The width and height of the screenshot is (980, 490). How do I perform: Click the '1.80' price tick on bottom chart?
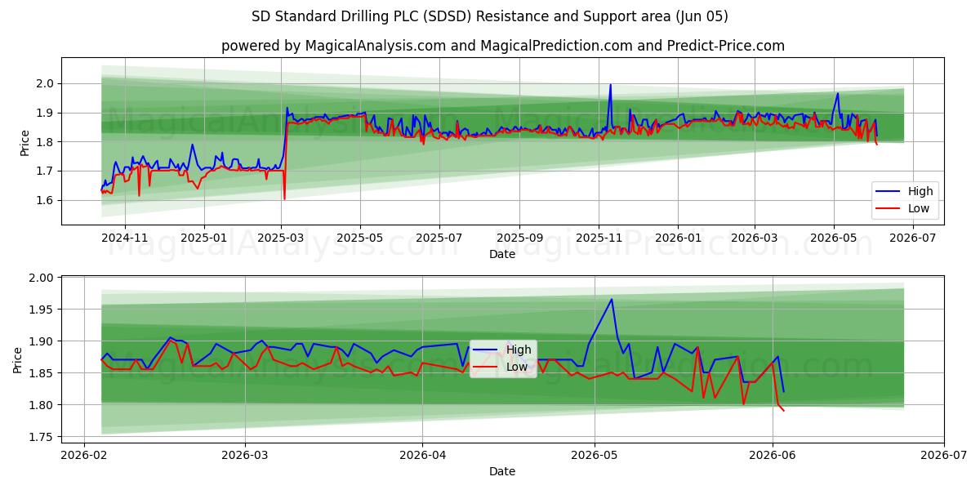point(42,405)
